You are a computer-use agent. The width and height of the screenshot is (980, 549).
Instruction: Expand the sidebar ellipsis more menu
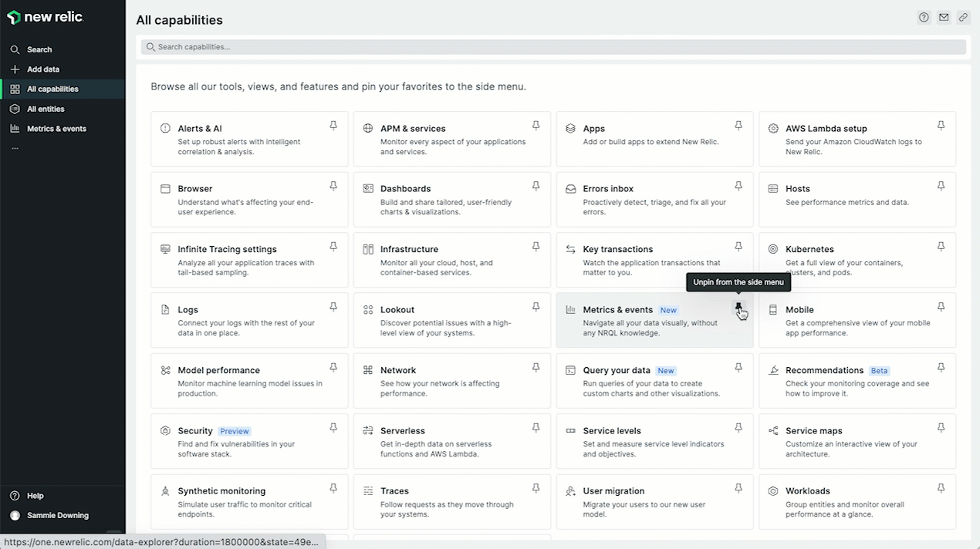[15, 148]
